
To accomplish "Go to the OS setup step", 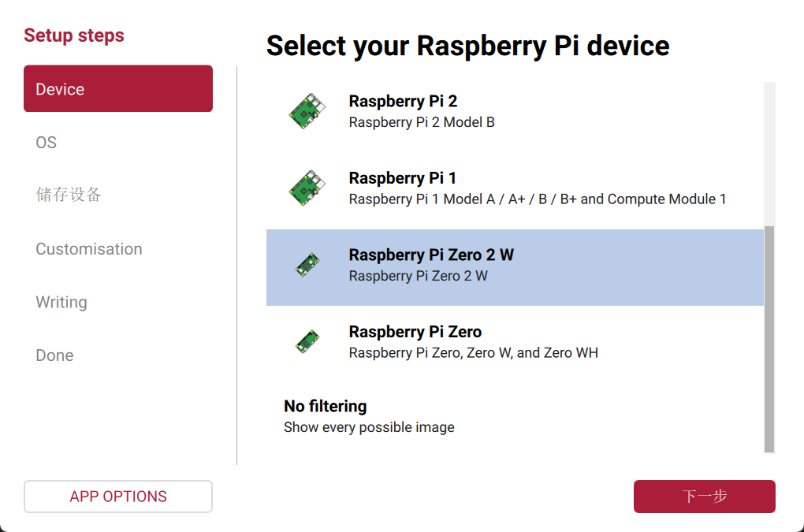I will click(x=47, y=143).
